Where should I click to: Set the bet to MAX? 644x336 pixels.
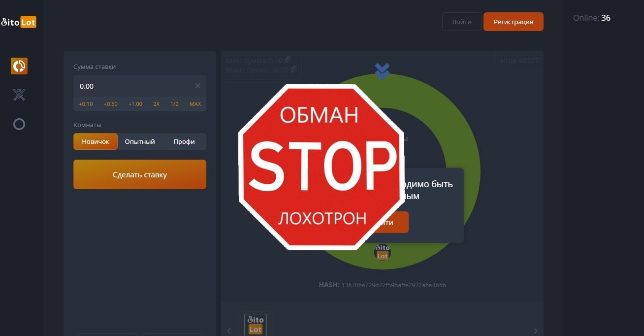[195, 104]
